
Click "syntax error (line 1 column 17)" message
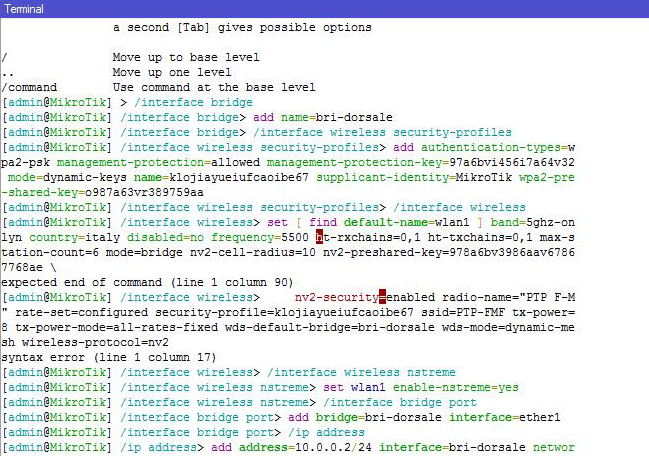click(x=108, y=358)
